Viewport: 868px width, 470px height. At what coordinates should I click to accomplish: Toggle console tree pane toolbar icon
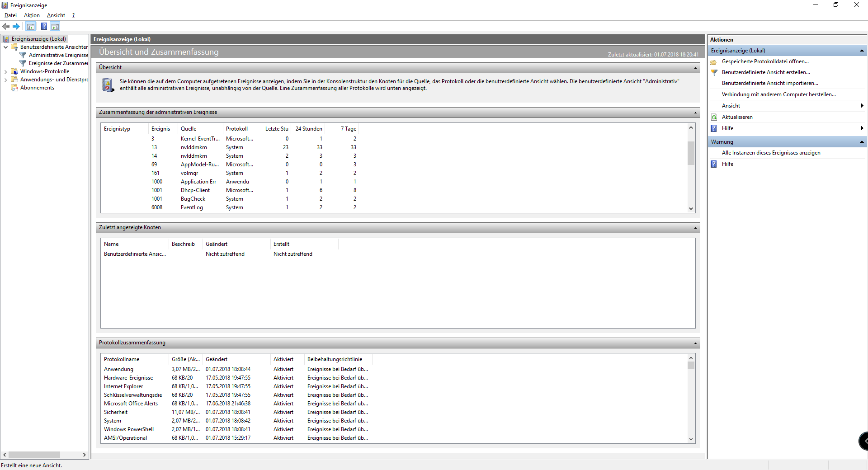31,26
